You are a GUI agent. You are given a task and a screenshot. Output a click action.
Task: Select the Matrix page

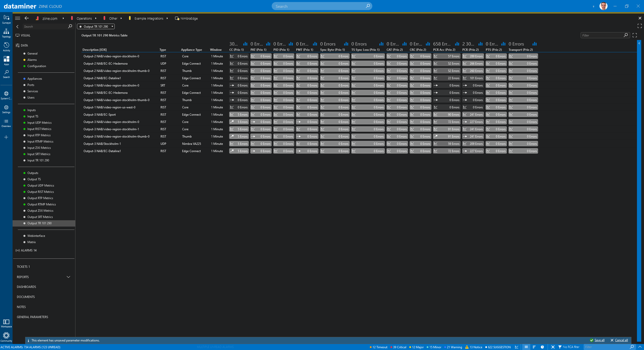coord(31,242)
